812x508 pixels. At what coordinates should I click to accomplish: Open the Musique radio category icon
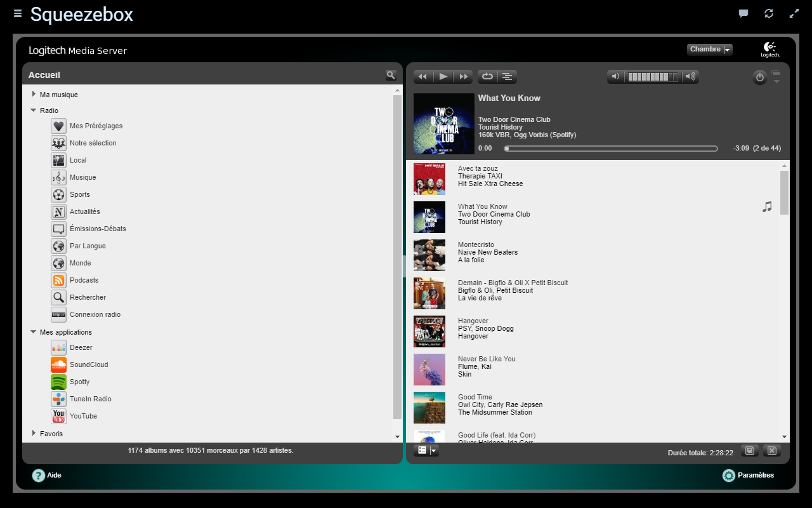coord(59,177)
